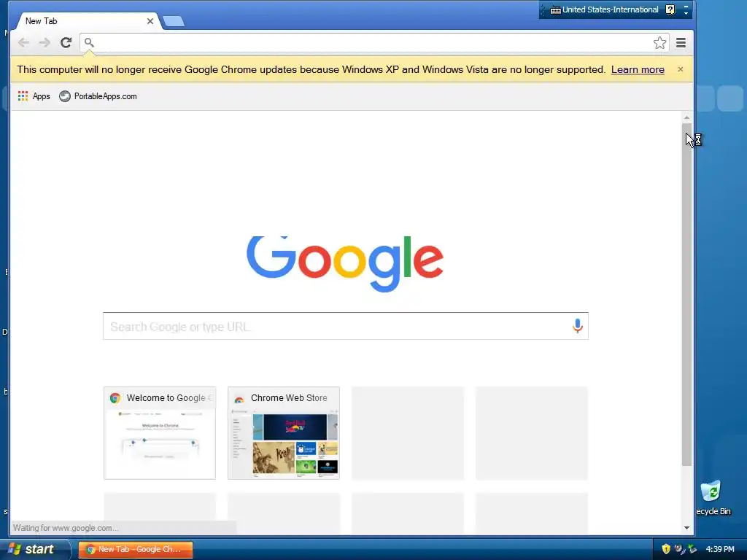Open the Apps grid shortcut in bookmarks bar
This screenshot has height=560, width=747.
click(x=34, y=96)
